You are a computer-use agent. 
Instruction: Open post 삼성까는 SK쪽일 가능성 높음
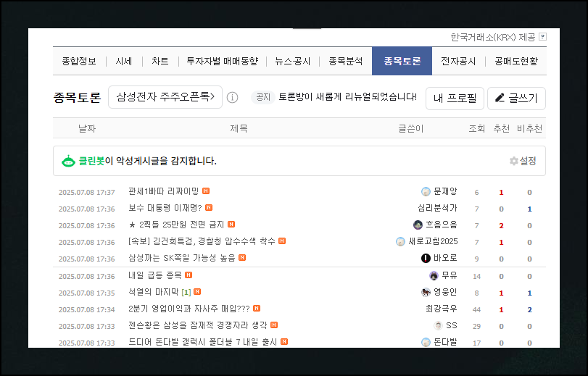[182, 258]
